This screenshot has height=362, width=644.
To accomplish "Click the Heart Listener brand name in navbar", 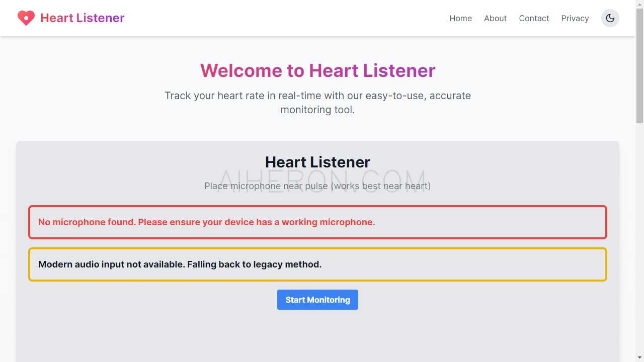I will pos(82,18).
